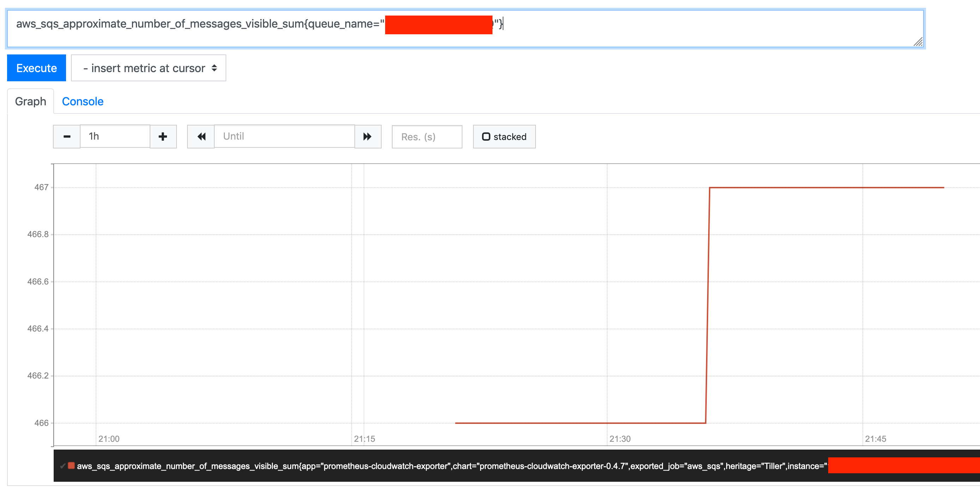Select the Graph tab
Screen dimensions: 980x492
30,101
